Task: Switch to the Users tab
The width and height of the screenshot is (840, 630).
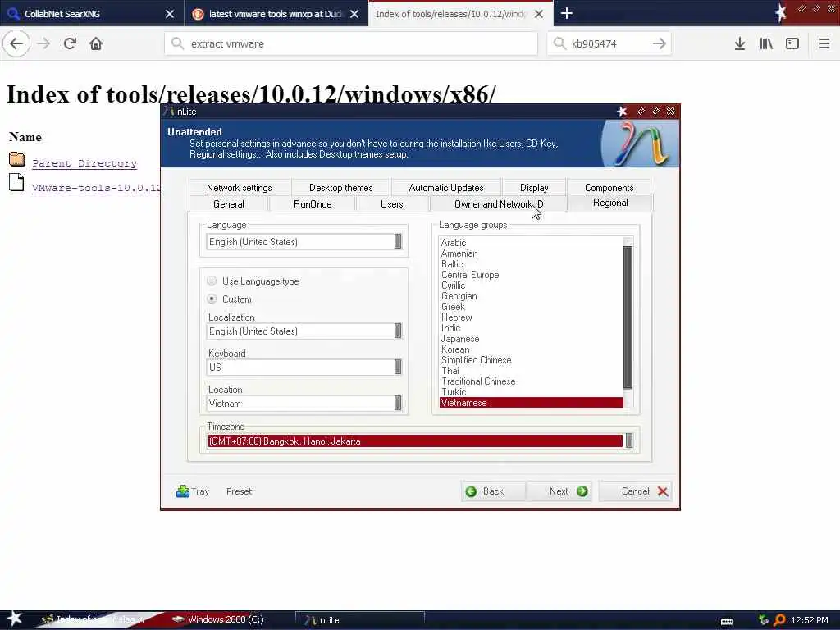Action: point(391,204)
